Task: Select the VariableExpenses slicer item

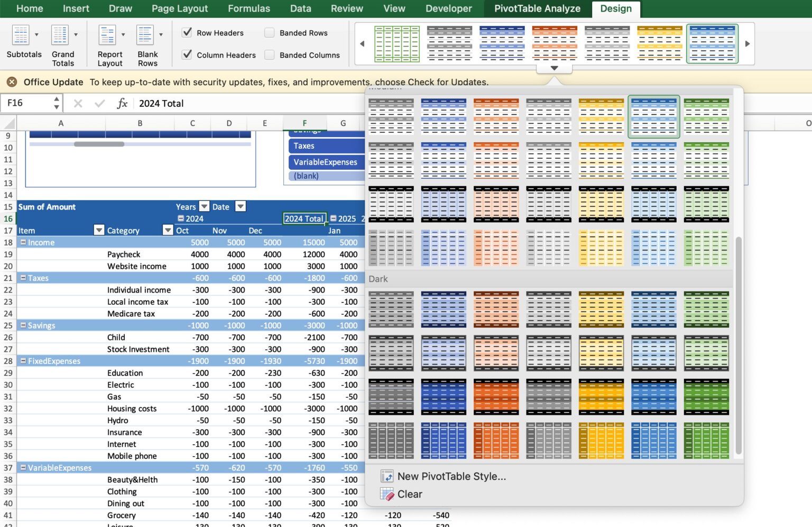Action: point(327,162)
